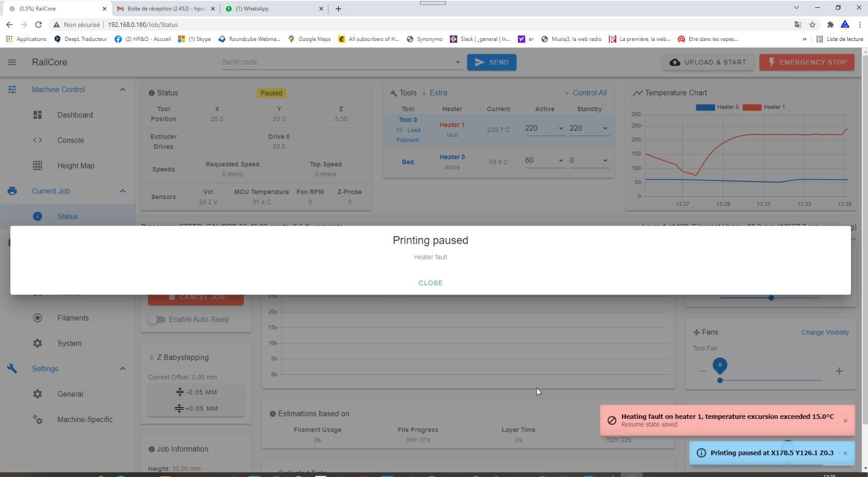Open Bed standby temperature dropdown
The height and width of the screenshot is (477, 868).
pyautogui.click(x=605, y=161)
